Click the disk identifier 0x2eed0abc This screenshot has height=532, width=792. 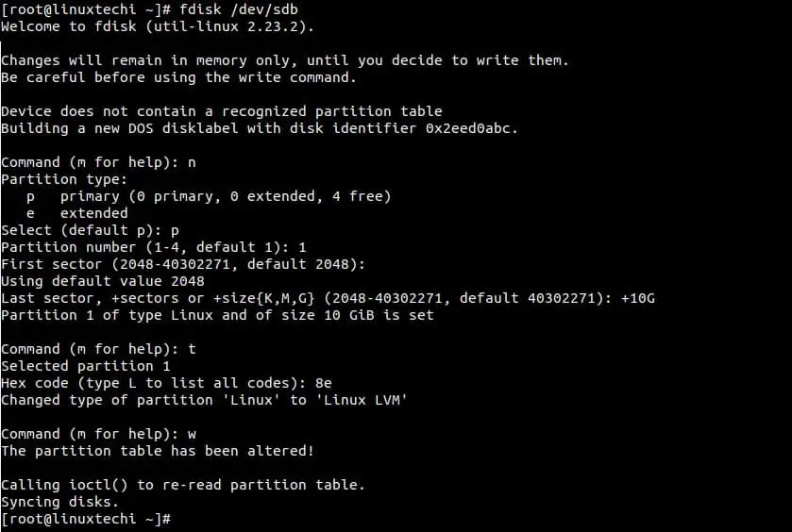467,128
